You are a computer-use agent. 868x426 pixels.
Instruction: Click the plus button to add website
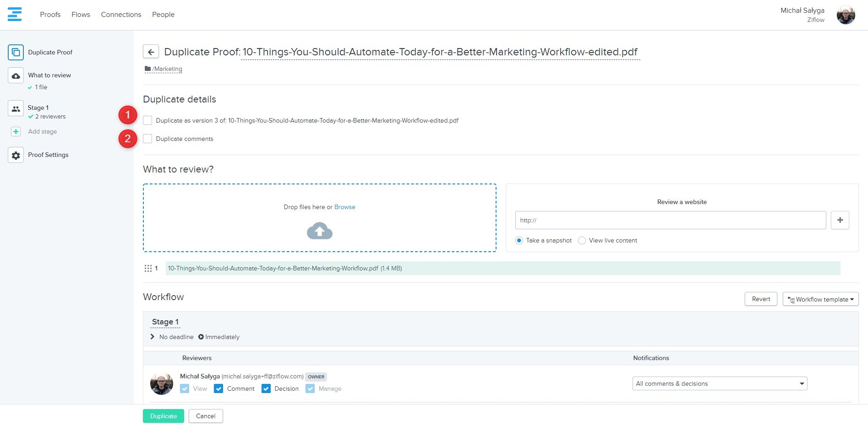pos(840,220)
